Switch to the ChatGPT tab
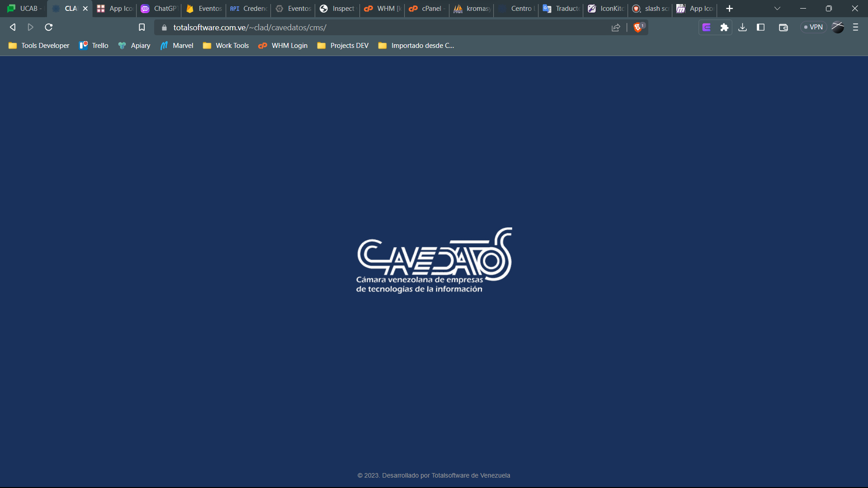 (x=159, y=9)
